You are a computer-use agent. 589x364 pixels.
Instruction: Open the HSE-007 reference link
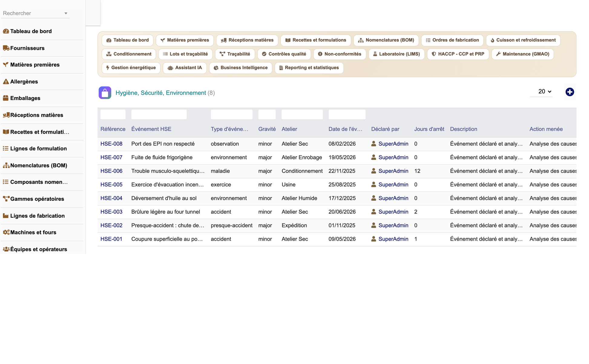pyautogui.click(x=111, y=157)
